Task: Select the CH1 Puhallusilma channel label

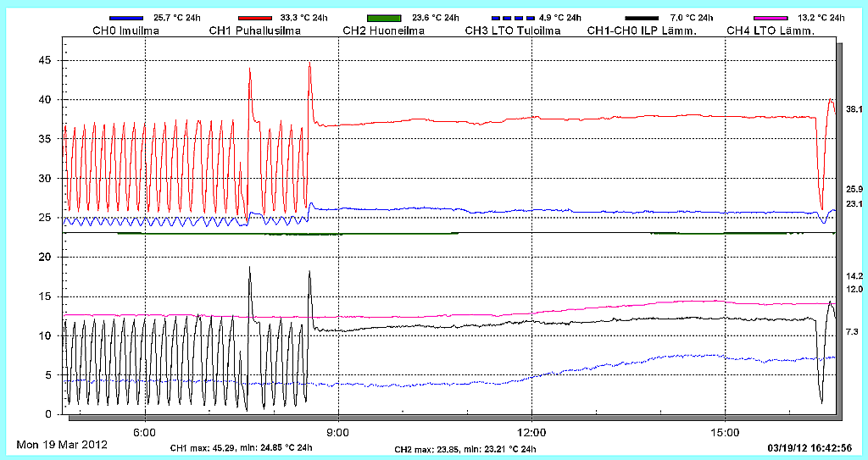Action: (255, 30)
